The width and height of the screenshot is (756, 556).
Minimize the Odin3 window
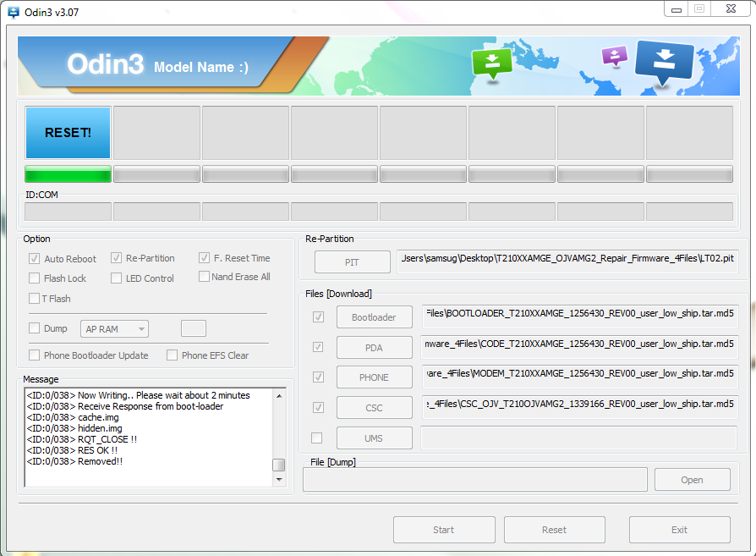coord(677,9)
